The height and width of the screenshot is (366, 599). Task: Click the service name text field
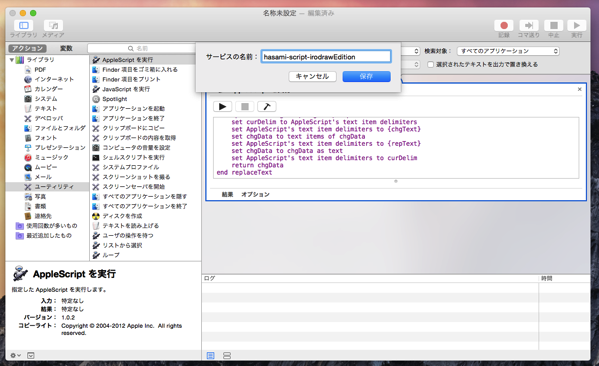[326, 57]
